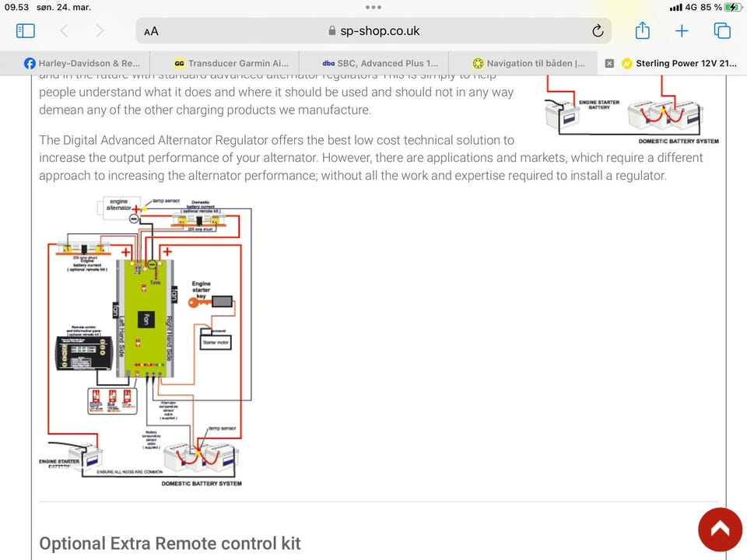The height and width of the screenshot is (560, 747).
Task: Open the Share sheet
Action: pyautogui.click(x=642, y=31)
